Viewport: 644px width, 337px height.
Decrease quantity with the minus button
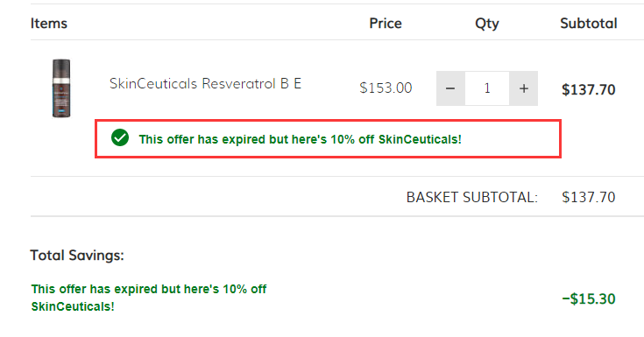pos(450,88)
